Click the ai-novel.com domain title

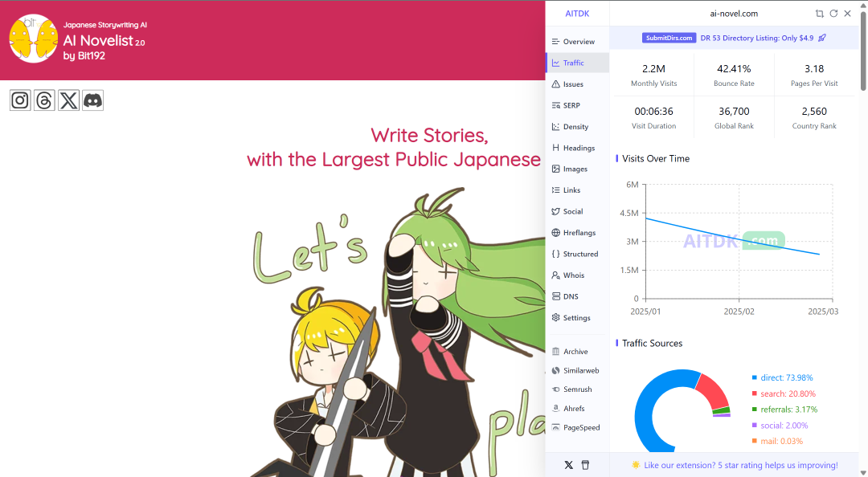coord(734,14)
